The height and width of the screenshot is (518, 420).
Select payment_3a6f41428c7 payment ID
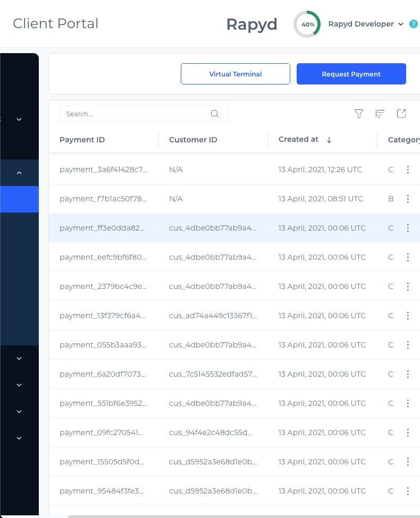point(104,169)
